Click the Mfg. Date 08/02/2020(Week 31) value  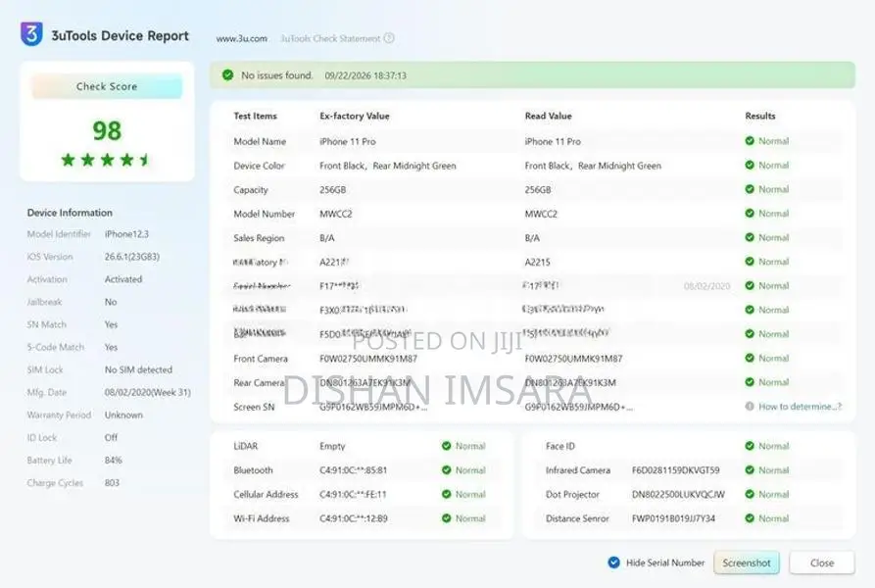pyautogui.click(x=147, y=392)
